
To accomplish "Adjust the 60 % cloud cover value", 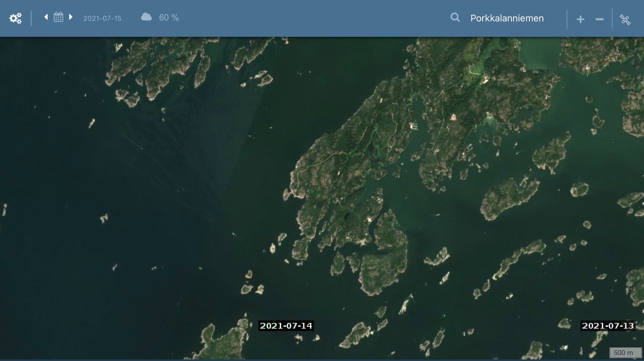I will click(169, 17).
